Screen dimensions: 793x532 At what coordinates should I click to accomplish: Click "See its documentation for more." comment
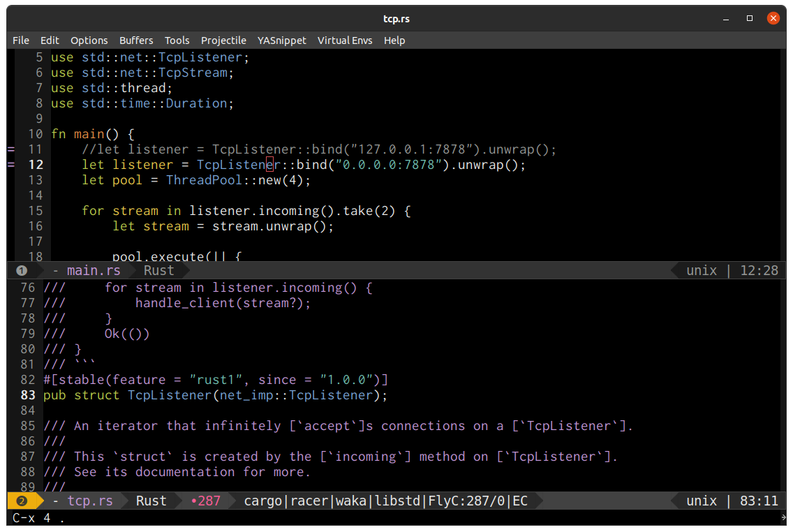192,473
